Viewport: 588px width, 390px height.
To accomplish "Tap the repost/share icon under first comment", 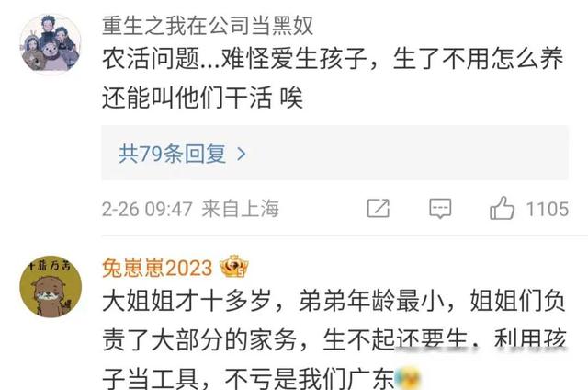I will tap(379, 209).
